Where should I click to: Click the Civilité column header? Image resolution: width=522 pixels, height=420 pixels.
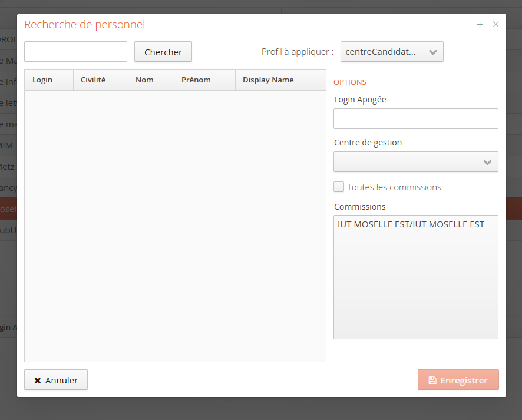(93, 80)
